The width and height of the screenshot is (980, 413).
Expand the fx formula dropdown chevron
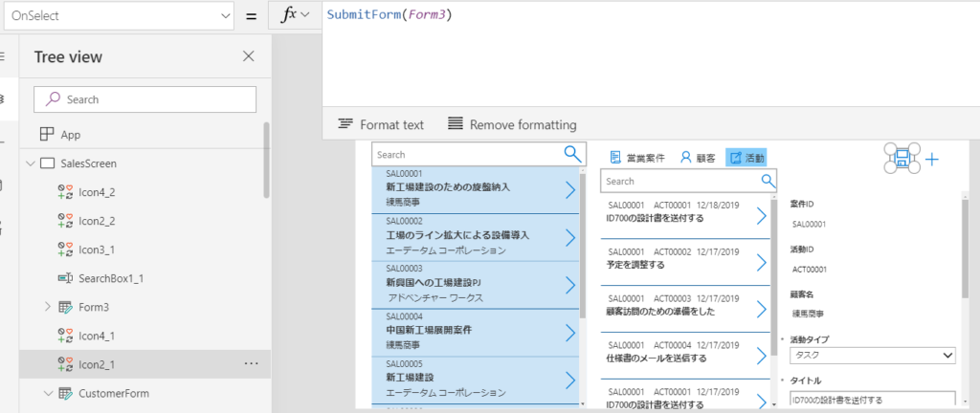[x=305, y=15]
